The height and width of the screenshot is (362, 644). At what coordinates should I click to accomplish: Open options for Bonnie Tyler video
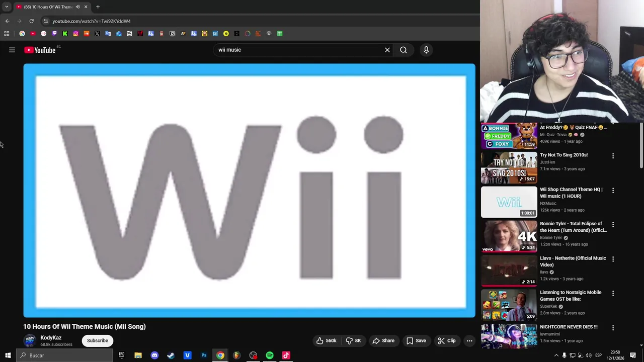pyautogui.click(x=613, y=224)
